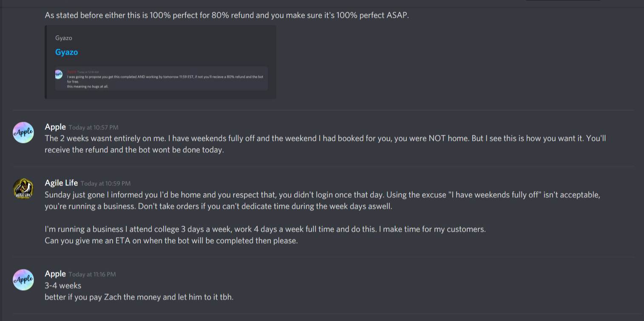Viewport: 644px width, 321px height.
Task: Click the small gray Gyazo provider label
Action: click(64, 38)
